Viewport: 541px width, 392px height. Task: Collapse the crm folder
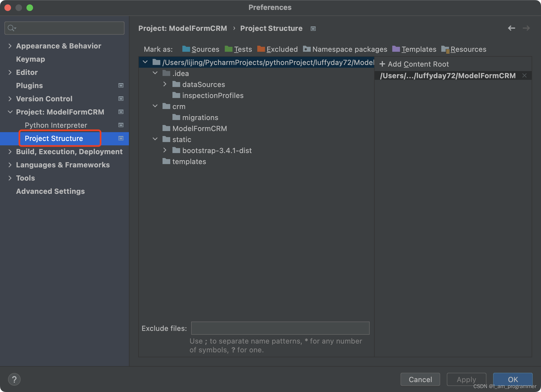[155, 106]
